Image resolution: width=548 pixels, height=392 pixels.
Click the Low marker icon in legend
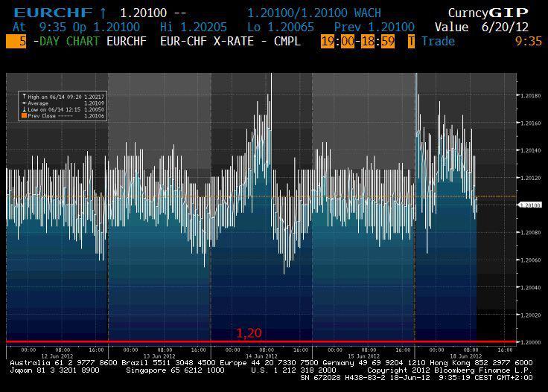22,110
